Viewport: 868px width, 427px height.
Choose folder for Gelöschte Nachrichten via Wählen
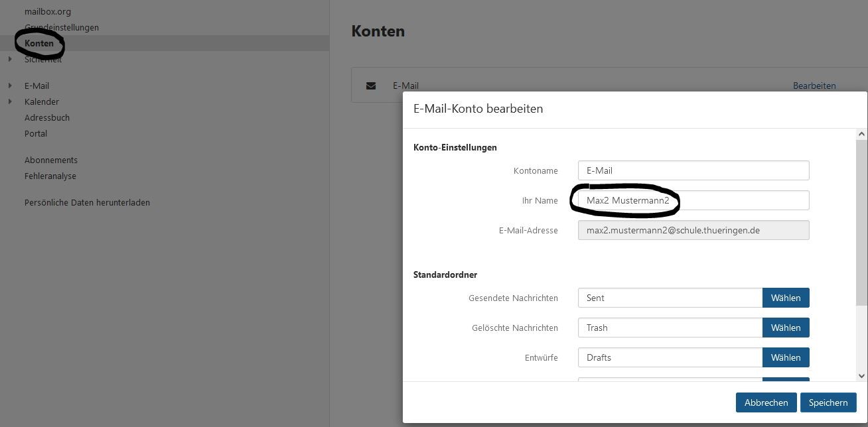(786, 328)
